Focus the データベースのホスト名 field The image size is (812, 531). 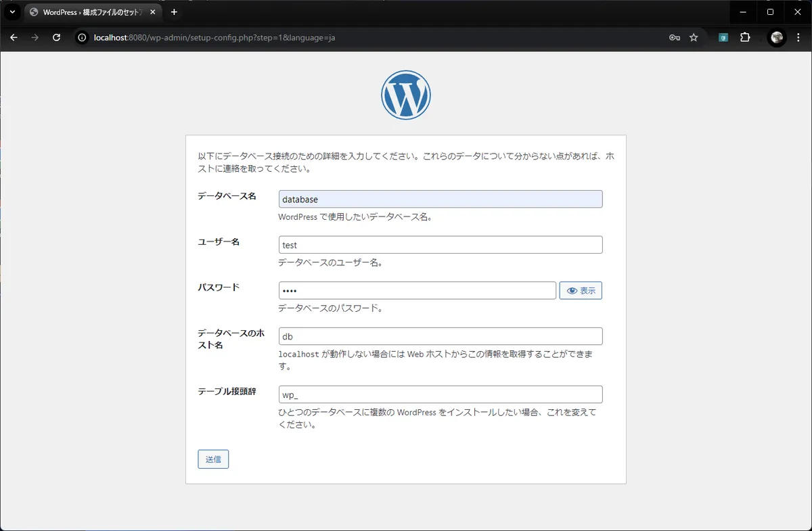441,336
